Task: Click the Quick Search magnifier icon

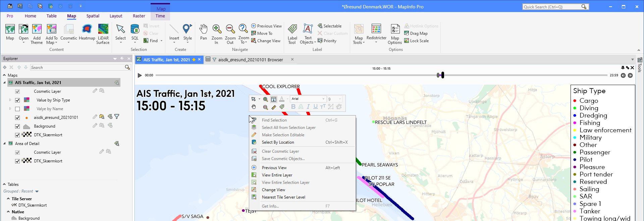Action: tap(584, 7)
